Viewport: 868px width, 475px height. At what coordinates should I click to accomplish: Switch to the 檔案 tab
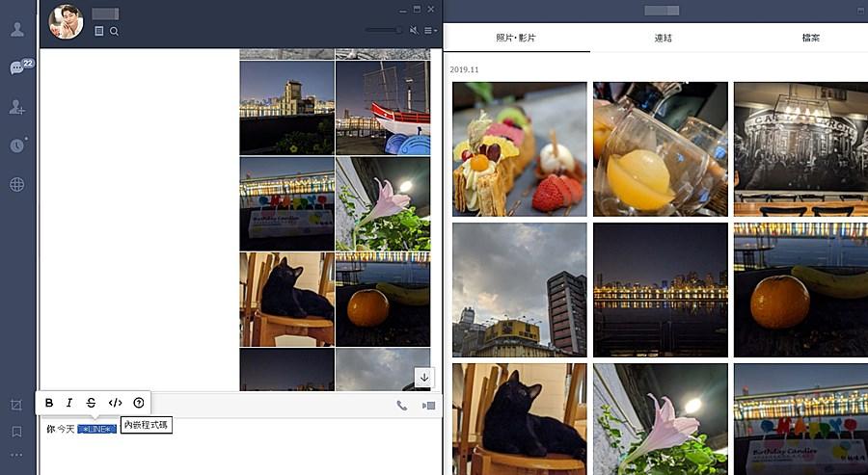click(811, 38)
